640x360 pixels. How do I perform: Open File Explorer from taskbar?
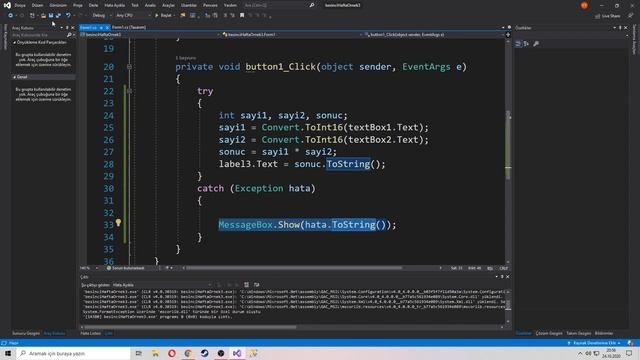tap(156, 353)
